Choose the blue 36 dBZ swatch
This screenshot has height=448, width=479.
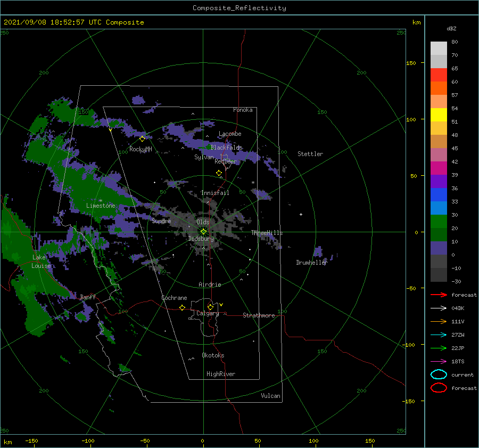439,194
